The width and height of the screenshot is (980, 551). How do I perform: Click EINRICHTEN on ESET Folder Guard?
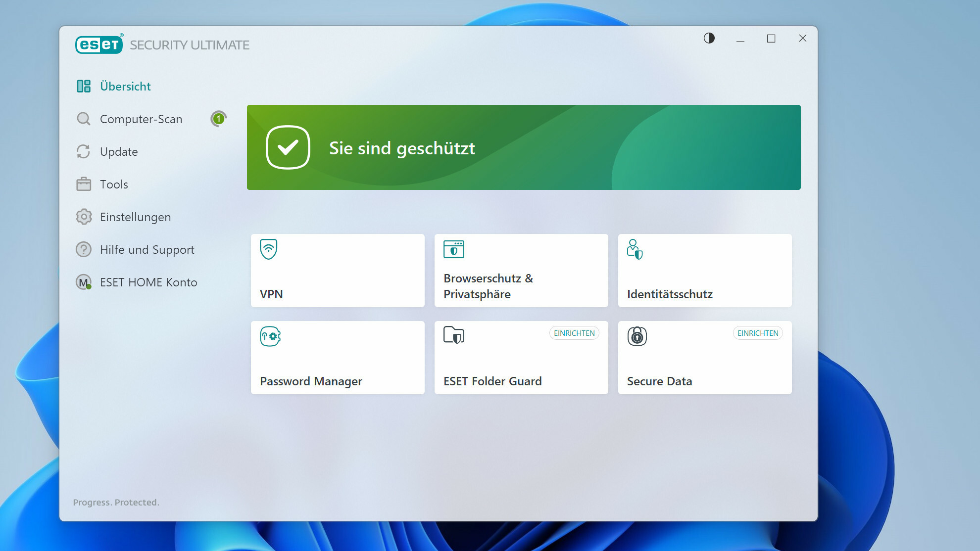[x=574, y=333]
